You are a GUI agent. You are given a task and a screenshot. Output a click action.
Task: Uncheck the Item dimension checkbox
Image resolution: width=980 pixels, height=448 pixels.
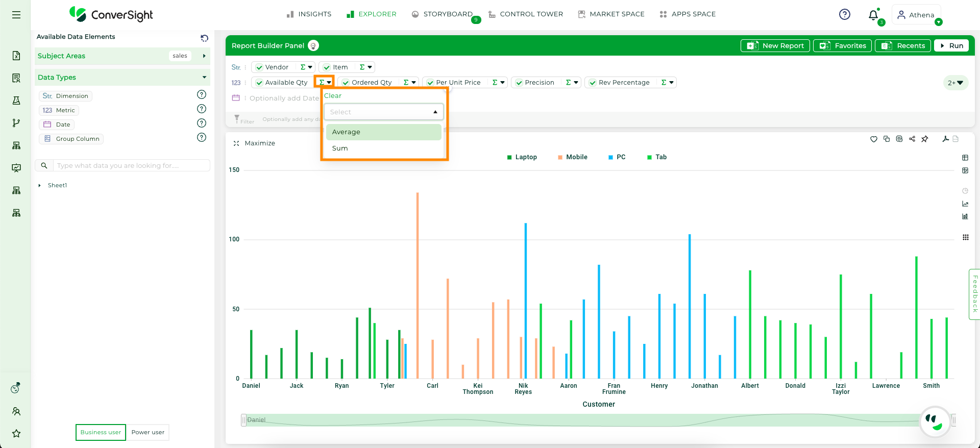point(327,67)
